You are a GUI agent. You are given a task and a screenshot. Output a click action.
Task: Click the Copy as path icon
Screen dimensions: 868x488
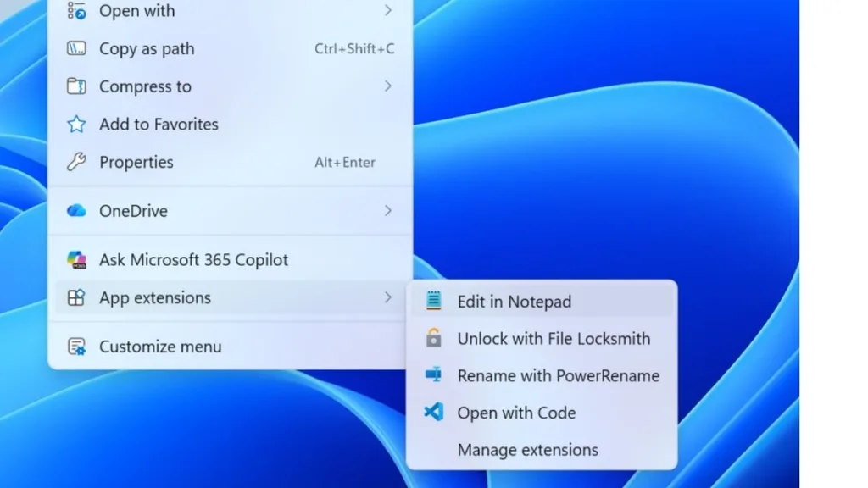pyautogui.click(x=76, y=48)
